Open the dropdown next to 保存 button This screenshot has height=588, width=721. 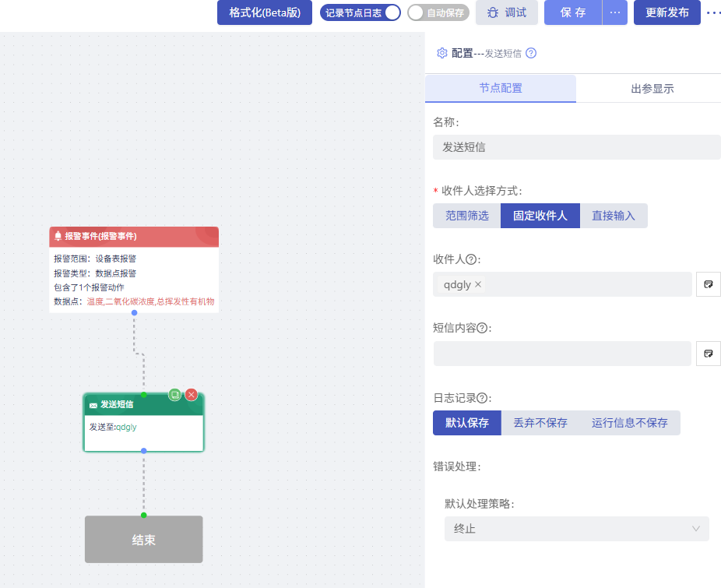(x=615, y=12)
